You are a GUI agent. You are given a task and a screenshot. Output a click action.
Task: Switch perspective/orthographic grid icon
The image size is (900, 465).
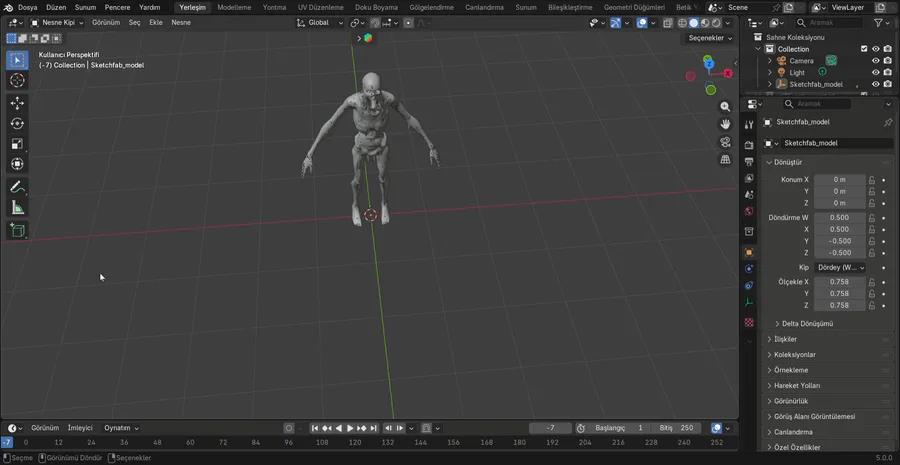point(726,160)
